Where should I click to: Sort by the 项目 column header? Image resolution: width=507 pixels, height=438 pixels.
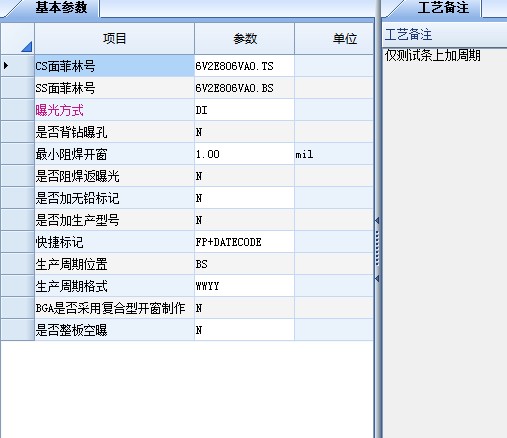pos(114,39)
